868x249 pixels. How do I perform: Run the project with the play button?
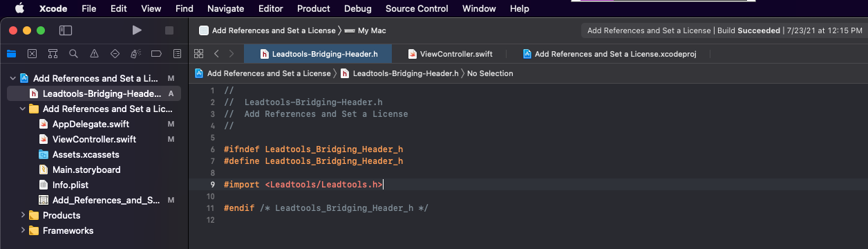[137, 30]
